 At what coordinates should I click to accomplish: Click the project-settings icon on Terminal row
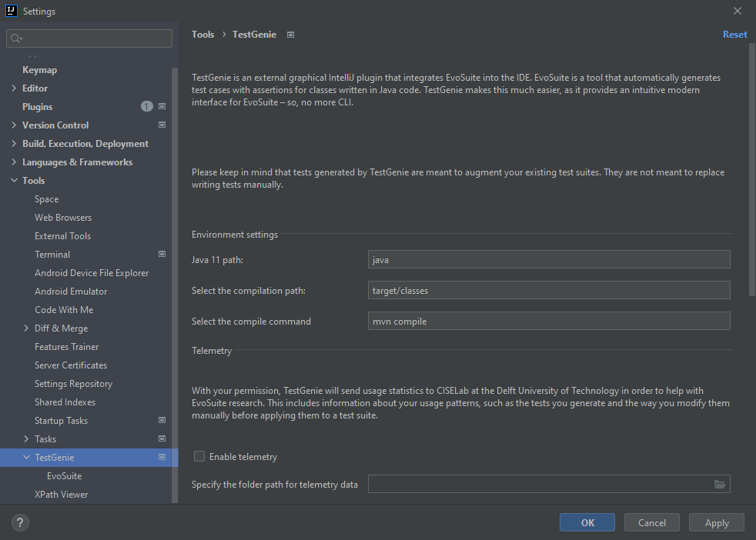(162, 254)
